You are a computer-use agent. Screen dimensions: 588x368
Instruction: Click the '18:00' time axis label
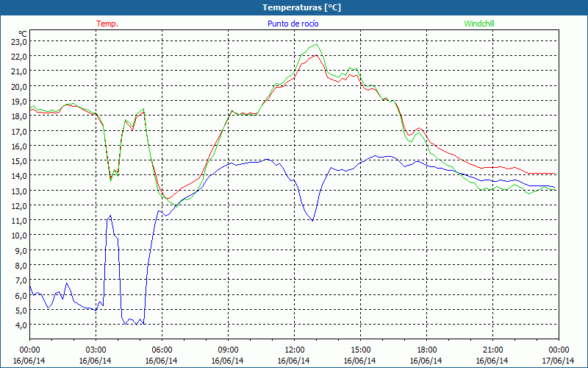(x=426, y=350)
